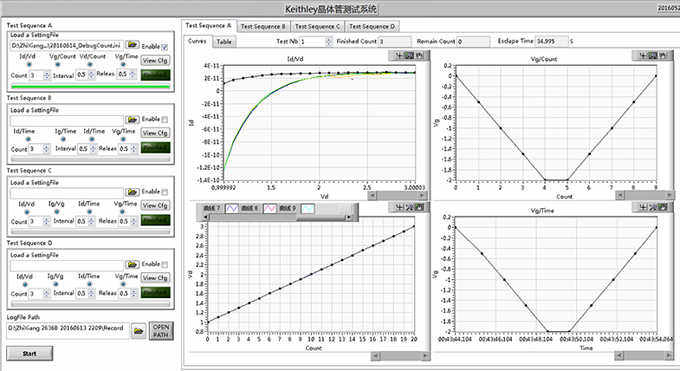The height and width of the screenshot is (371, 680).
Task: Uncheck Enable for Test Sequence A
Action: click(x=165, y=47)
